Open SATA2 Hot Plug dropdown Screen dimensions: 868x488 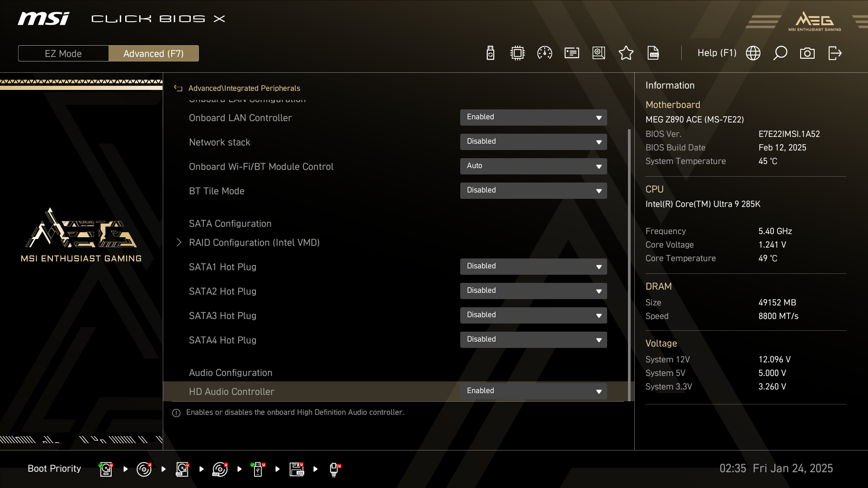(533, 291)
